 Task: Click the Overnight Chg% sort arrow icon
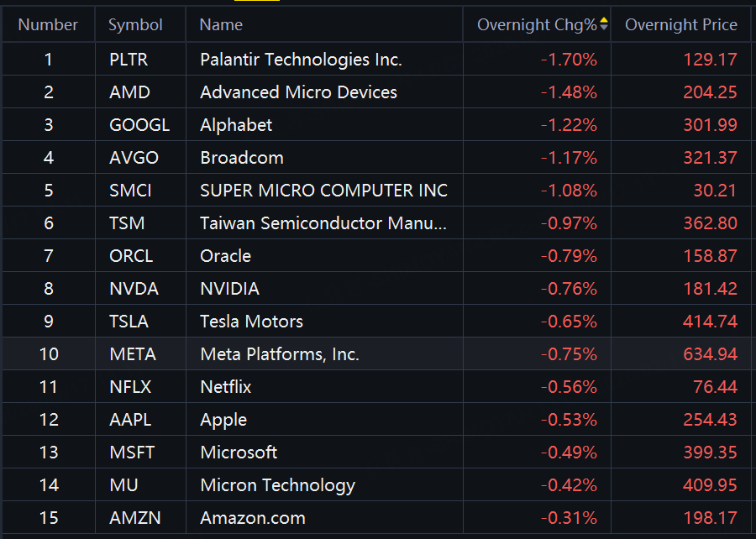click(603, 24)
